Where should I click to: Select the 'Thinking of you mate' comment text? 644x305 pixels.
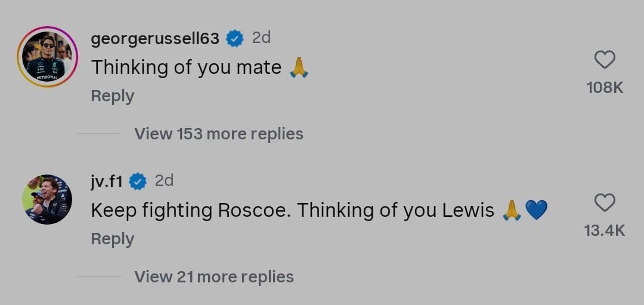tap(186, 67)
